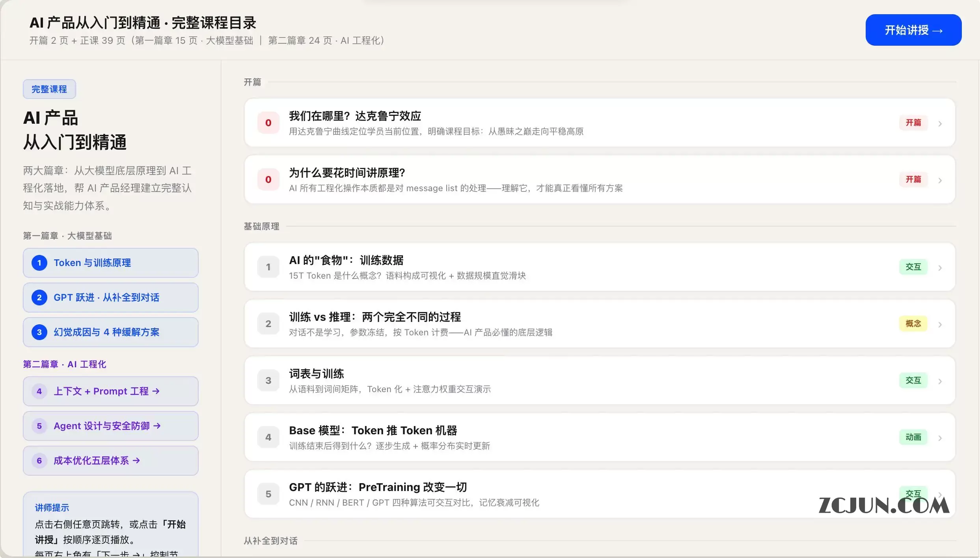
Task: Click number 2 badge on 训练 vs 推理 card
Action: [268, 324]
